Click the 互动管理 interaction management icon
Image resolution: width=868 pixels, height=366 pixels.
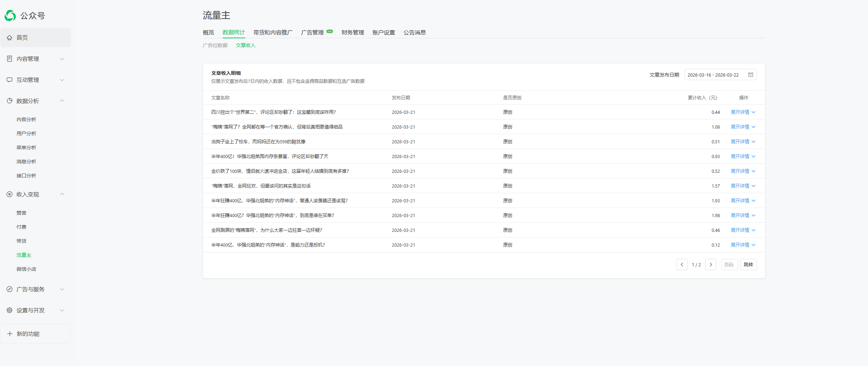pos(9,80)
